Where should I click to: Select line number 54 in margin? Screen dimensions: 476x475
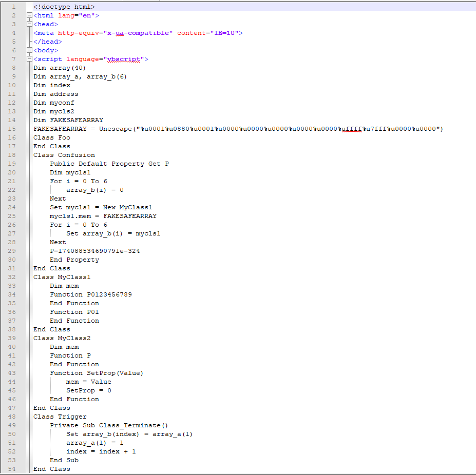click(12, 469)
